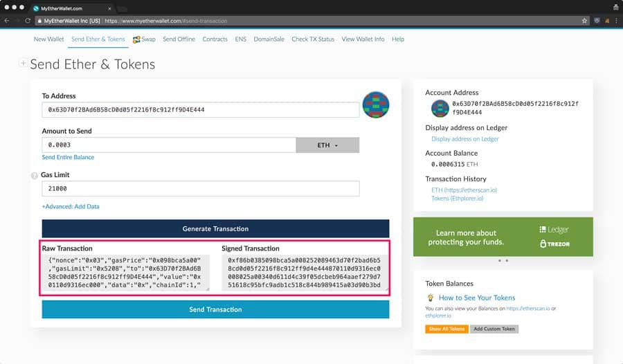The image size is (623, 364).
Task: Open etherscan.io link under Token Balances
Action: point(528,309)
